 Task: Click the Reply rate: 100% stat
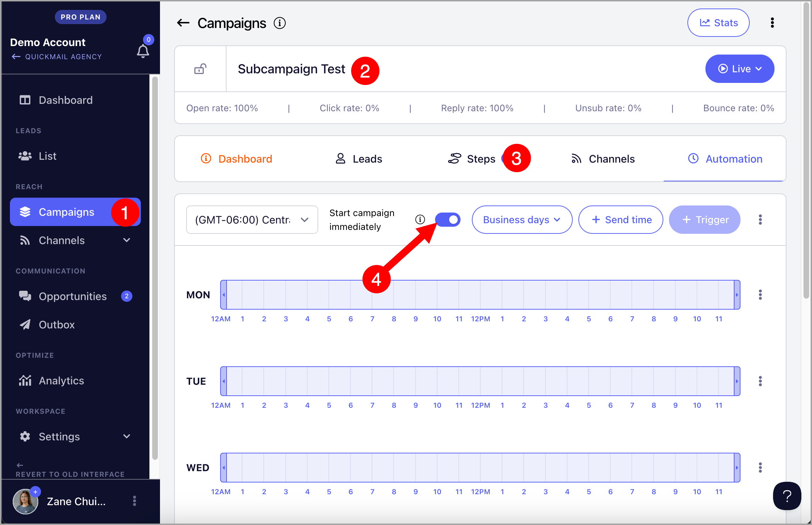click(477, 108)
